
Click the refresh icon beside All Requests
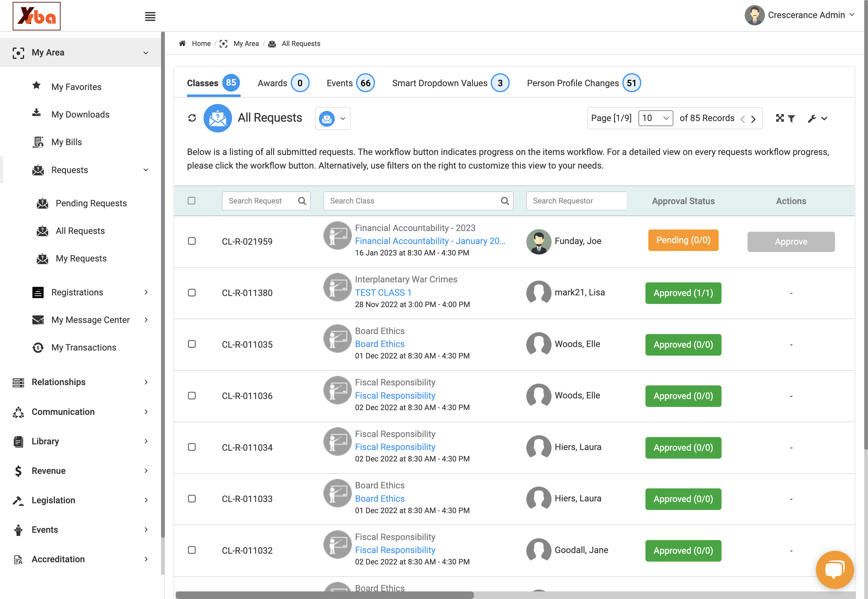point(192,118)
